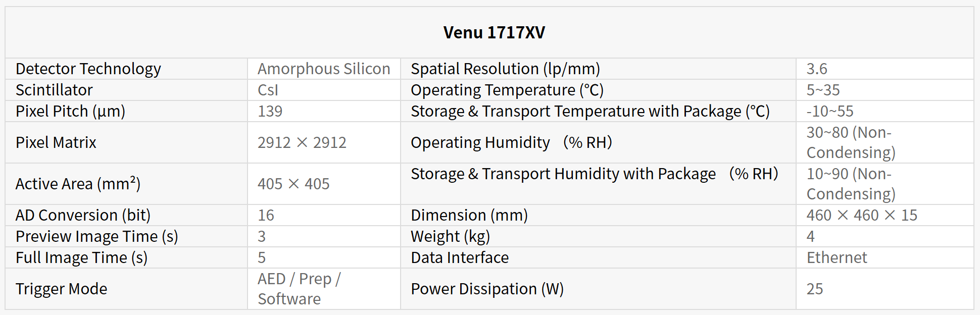980x315 pixels.
Task: Click the Ethernet data interface value
Action: click(837, 257)
